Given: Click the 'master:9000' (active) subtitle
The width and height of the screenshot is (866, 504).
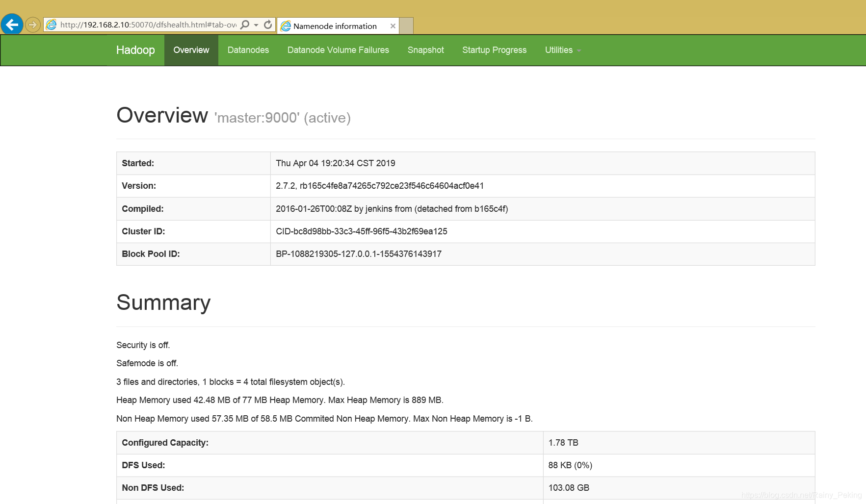Looking at the screenshot, I should click(x=283, y=118).
